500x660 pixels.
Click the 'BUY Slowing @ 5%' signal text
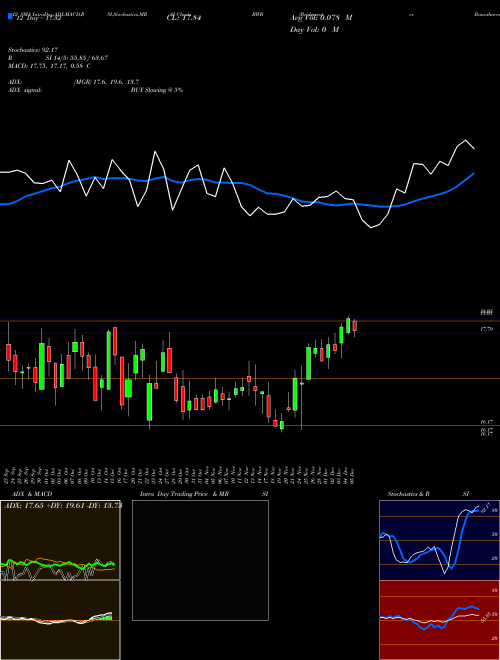[x=157, y=90]
